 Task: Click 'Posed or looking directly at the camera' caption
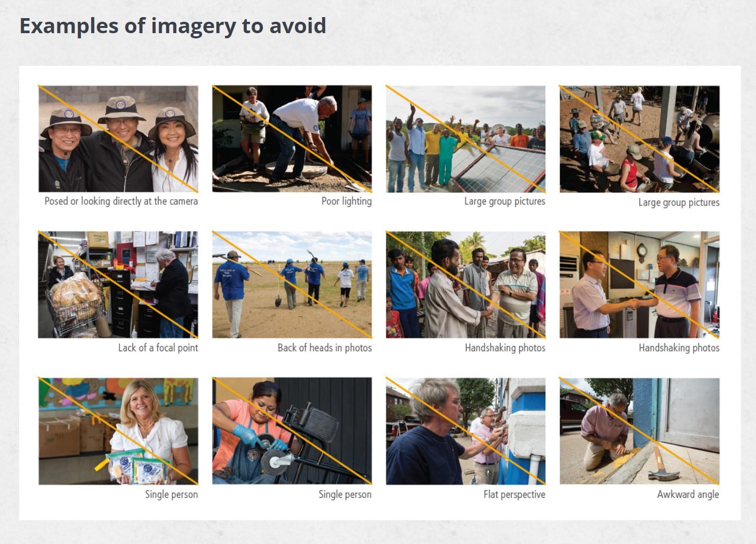tap(121, 201)
